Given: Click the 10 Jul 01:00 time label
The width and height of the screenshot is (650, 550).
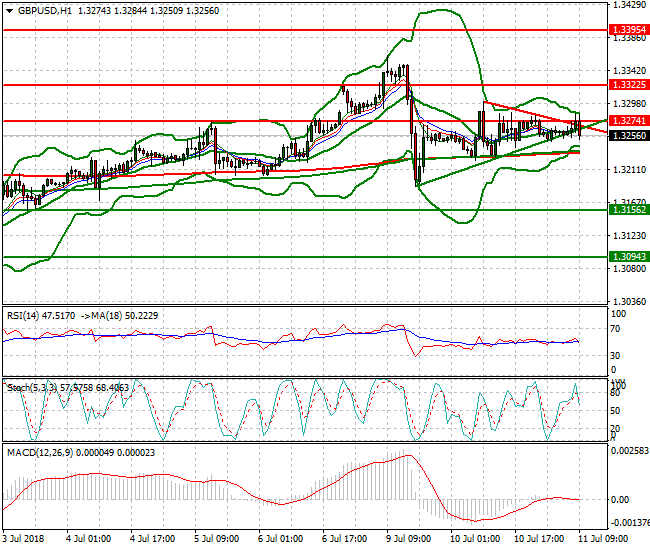Looking at the screenshot, I should [x=475, y=539].
